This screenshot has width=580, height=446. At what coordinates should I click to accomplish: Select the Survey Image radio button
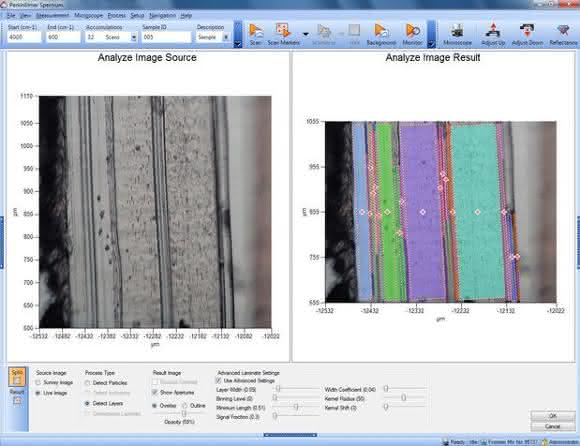[38, 383]
